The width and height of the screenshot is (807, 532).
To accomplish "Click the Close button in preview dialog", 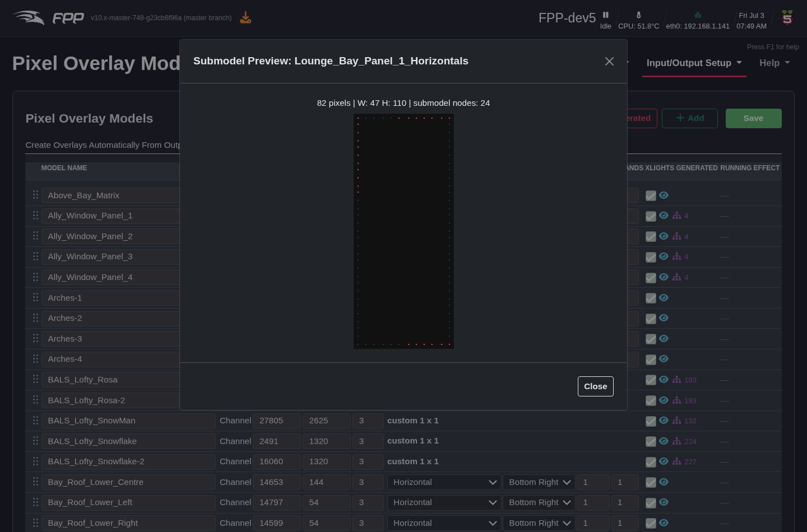I will coord(596,386).
